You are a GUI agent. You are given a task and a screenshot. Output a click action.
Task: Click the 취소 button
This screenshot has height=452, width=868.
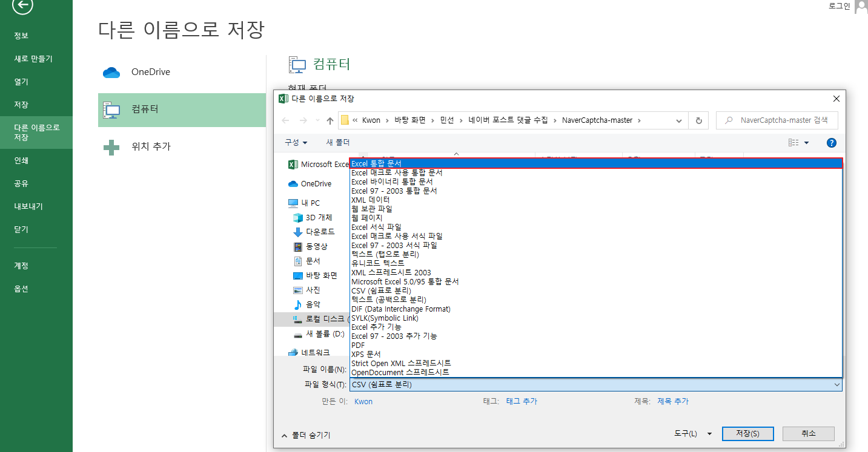pyautogui.click(x=808, y=434)
